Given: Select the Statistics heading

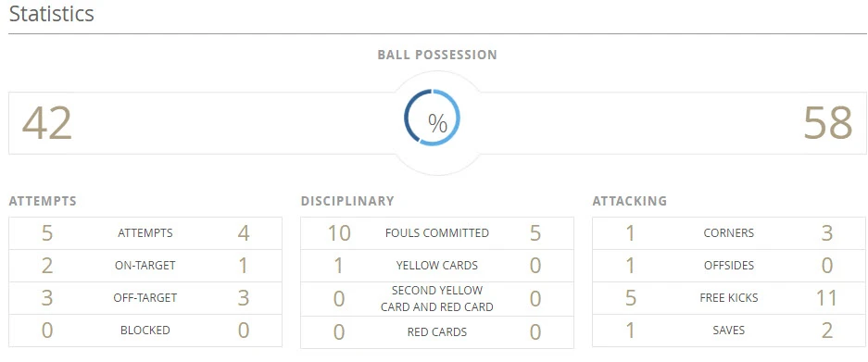Looking at the screenshot, I should 52,14.
